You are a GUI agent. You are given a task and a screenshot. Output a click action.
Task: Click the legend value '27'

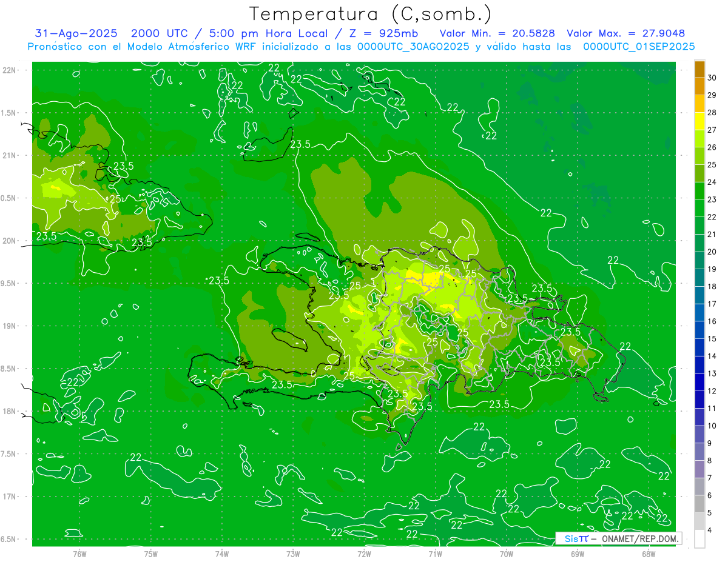[x=712, y=130]
